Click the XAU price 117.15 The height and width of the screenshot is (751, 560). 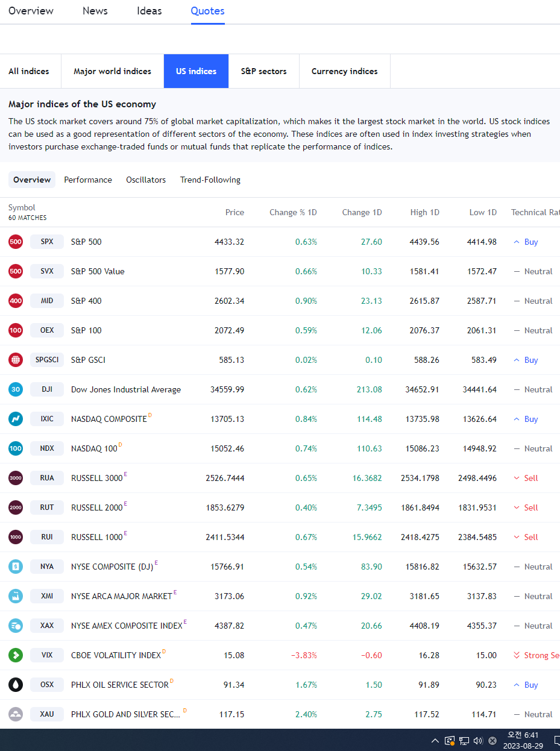click(x=231, y=714)
